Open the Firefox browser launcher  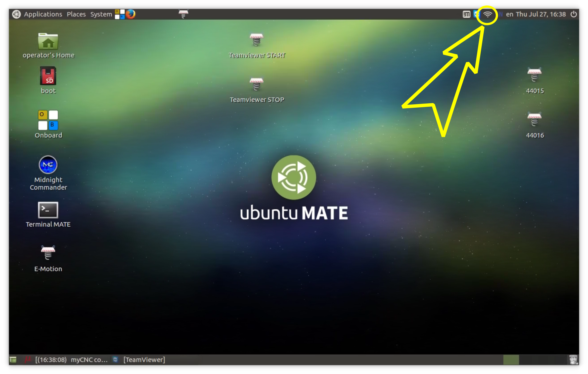point(131,14)
